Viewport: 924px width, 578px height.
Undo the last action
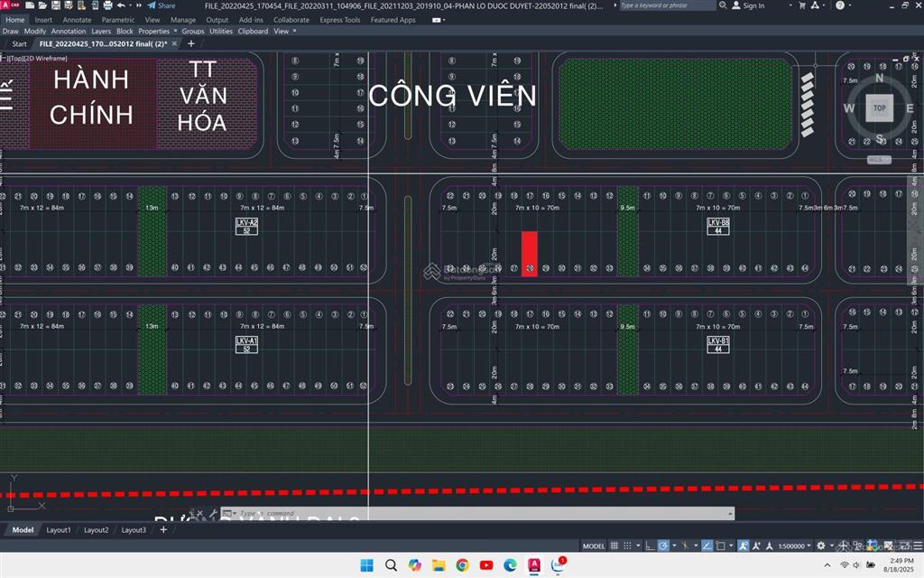click(x=119, y=5)
